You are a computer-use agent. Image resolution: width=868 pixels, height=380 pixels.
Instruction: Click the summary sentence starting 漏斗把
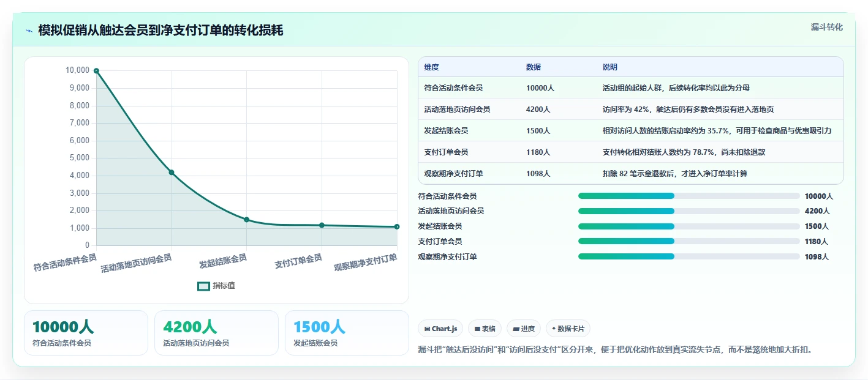(615, 350)
